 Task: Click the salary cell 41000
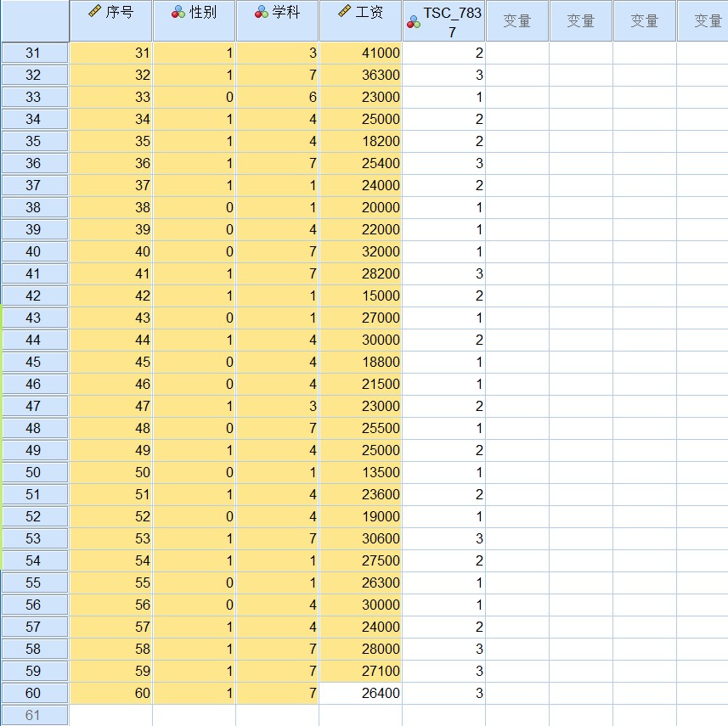360,53
